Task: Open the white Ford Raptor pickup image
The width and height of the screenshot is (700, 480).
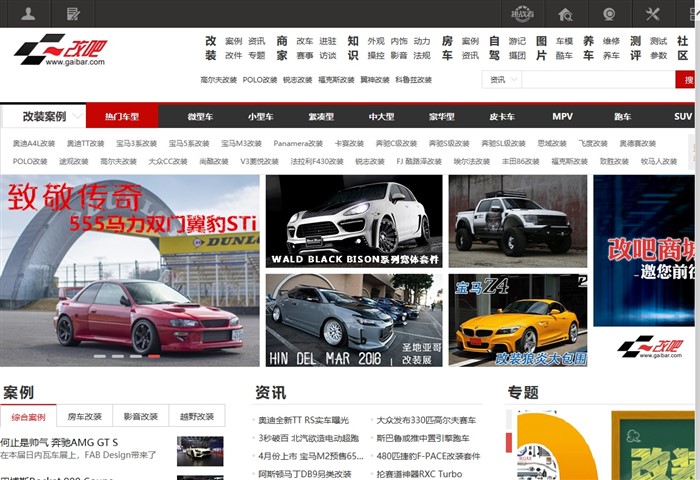Action: [x=518, y=221]
